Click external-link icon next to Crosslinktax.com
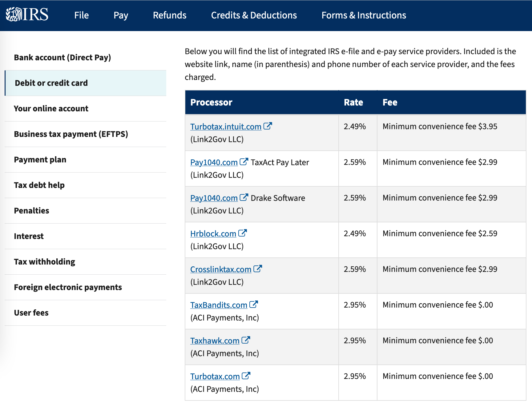The height and width of the screenshot is (406, 532). 257,269
